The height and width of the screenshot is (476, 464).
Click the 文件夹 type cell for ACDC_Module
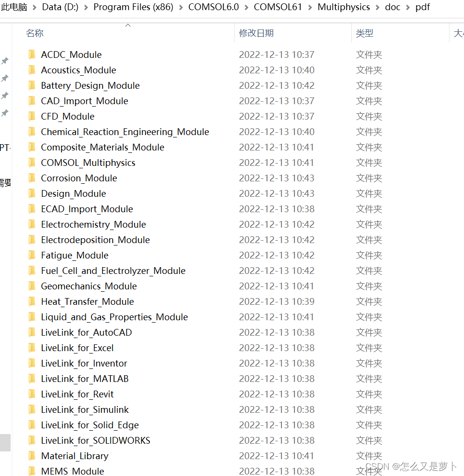(x=369, y=54)
